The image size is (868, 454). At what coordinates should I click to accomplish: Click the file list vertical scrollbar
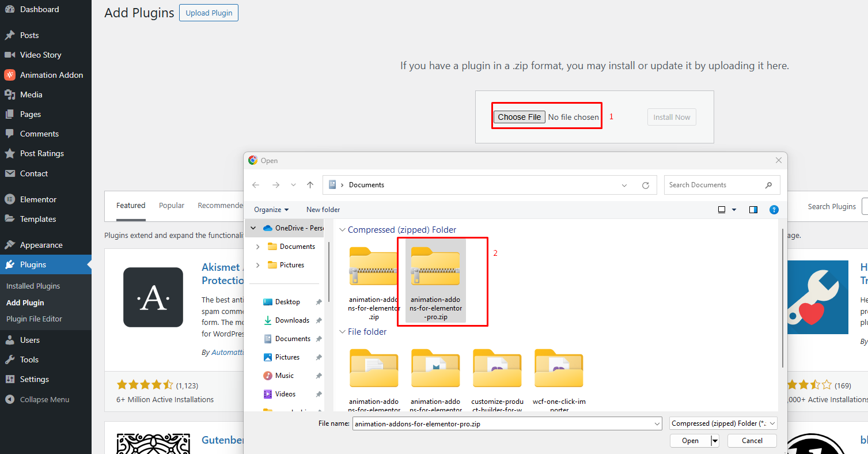(x=782, y=298)
